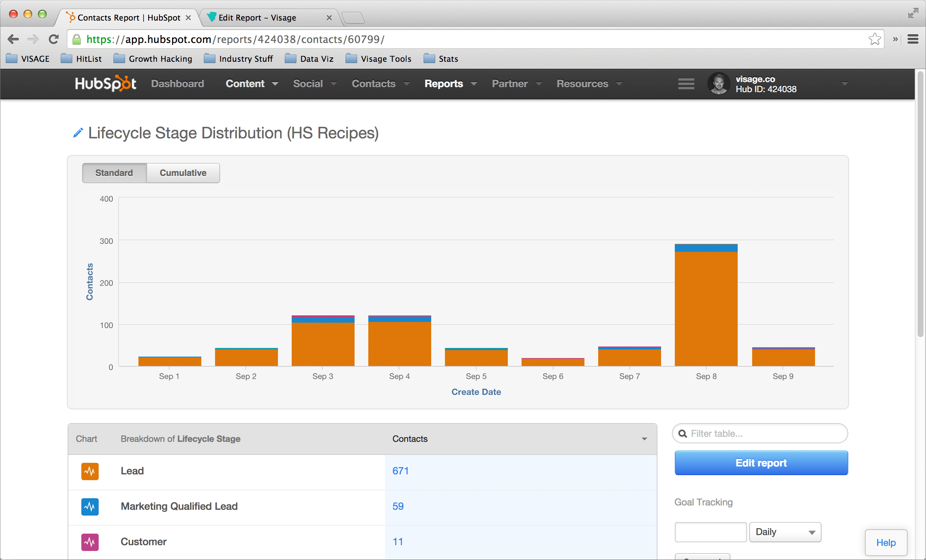
Task: Click the Filter table input field
Action: [760, 434]
